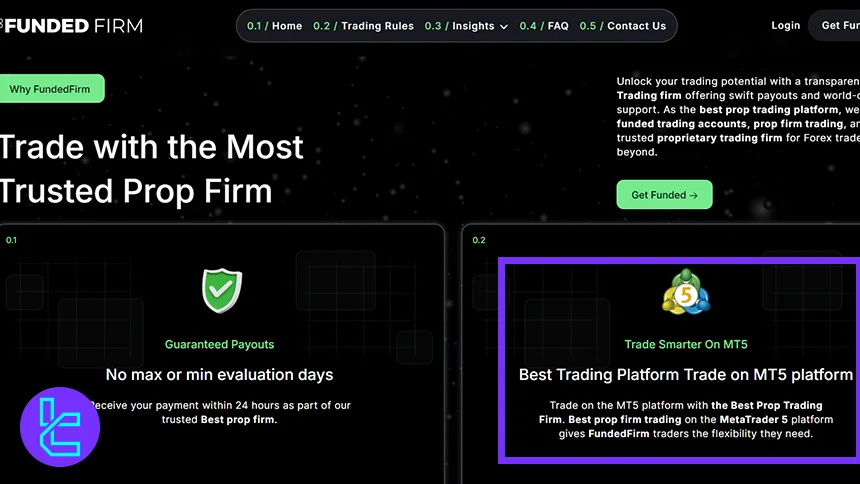Expand the Insights dropdown chevron
This screenshot has width=860, height=484.
504,26
